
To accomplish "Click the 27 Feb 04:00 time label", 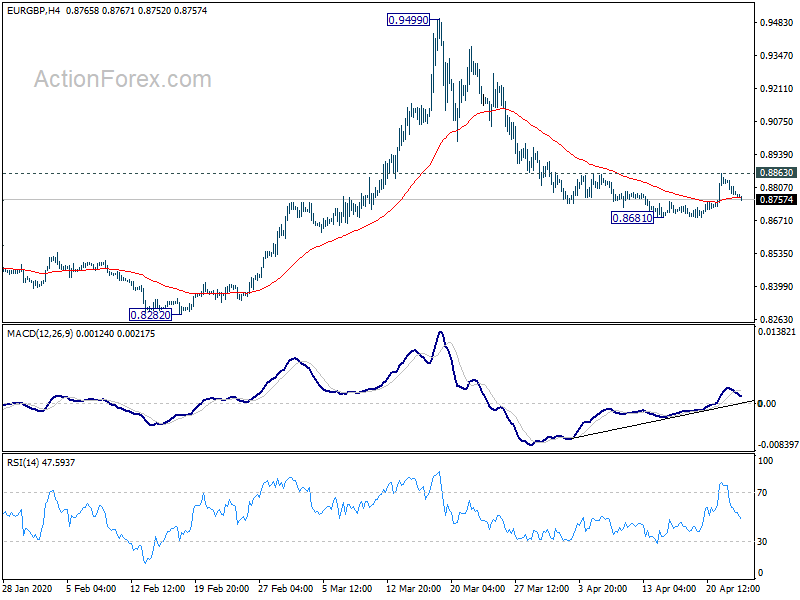I will [x=286, y=588].
